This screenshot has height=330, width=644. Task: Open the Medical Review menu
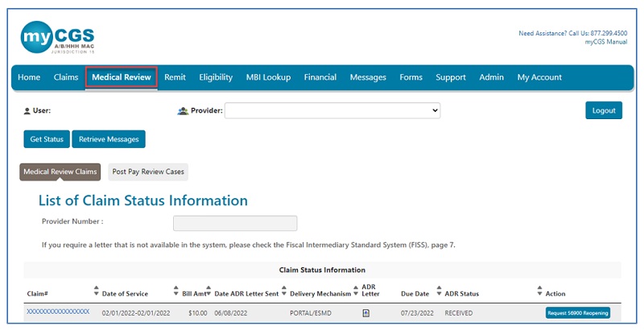tap(121, 77)
